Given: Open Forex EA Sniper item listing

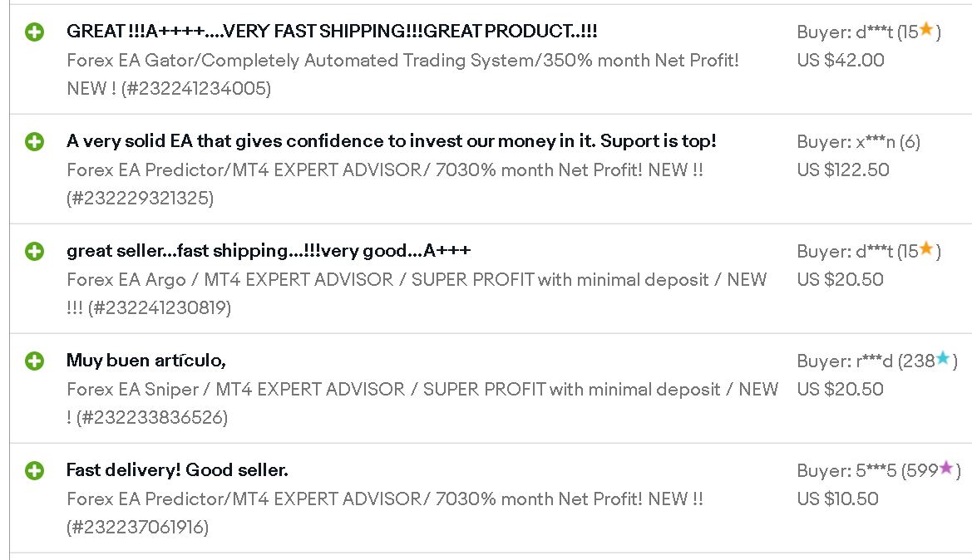Looking at the screenshot, I should [x=422, y=403].
